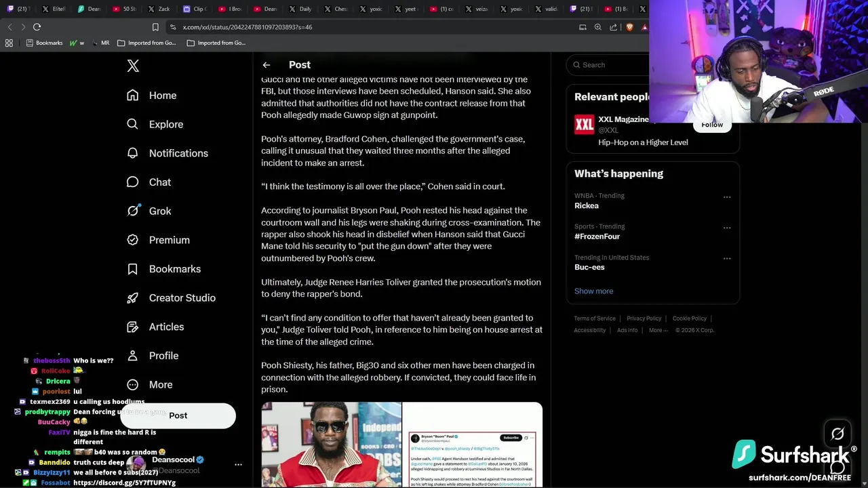Open Notifications in the sidebar
This screenshot has width=868, height=488.
tap(167, 153)
